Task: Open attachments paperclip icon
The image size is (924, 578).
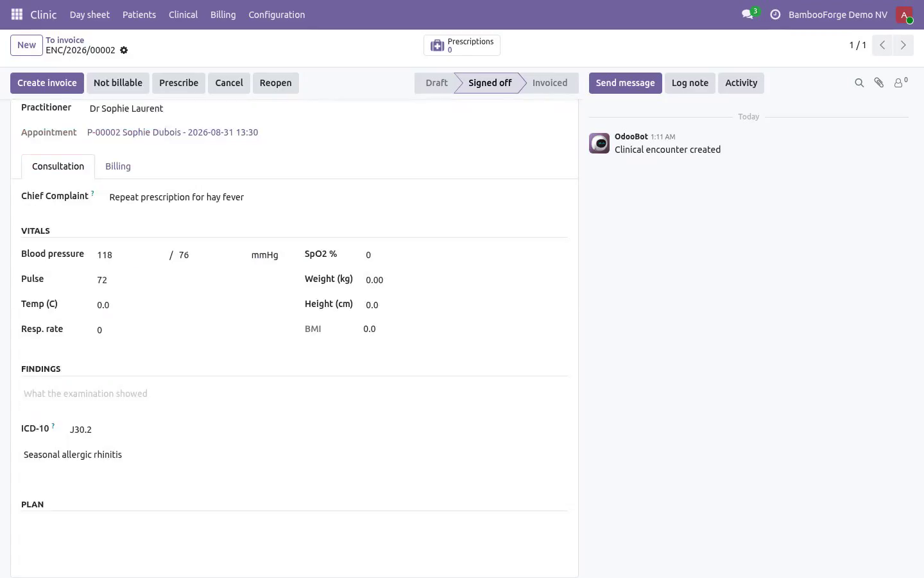Action: point(879,83)
